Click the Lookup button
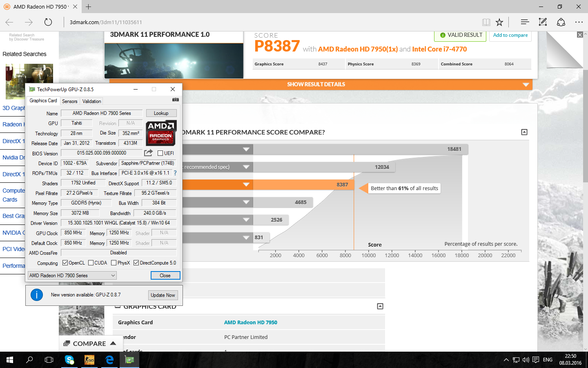 coord(161,113)
